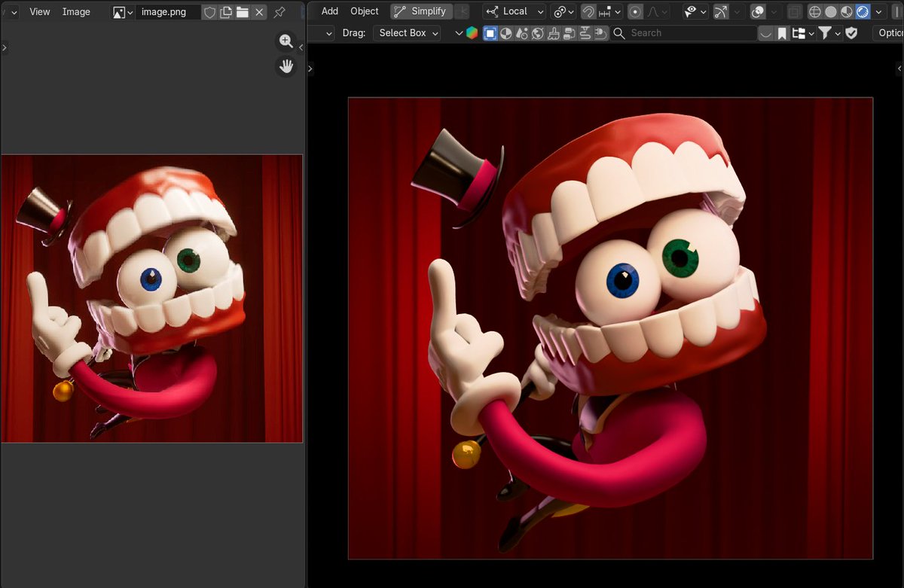Expand the image editor left toolbar arrow
This screenshot has width=904, height=588.
coord(4,47)
